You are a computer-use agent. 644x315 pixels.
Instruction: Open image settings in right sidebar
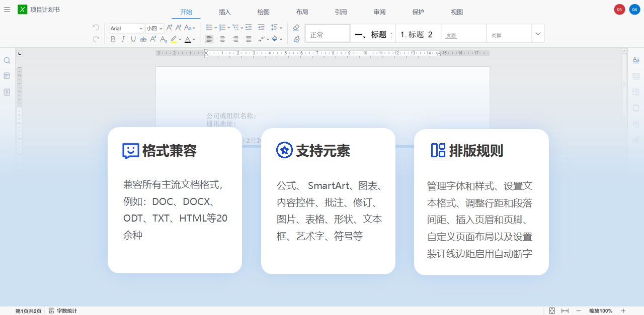click(x=636, y=92)
